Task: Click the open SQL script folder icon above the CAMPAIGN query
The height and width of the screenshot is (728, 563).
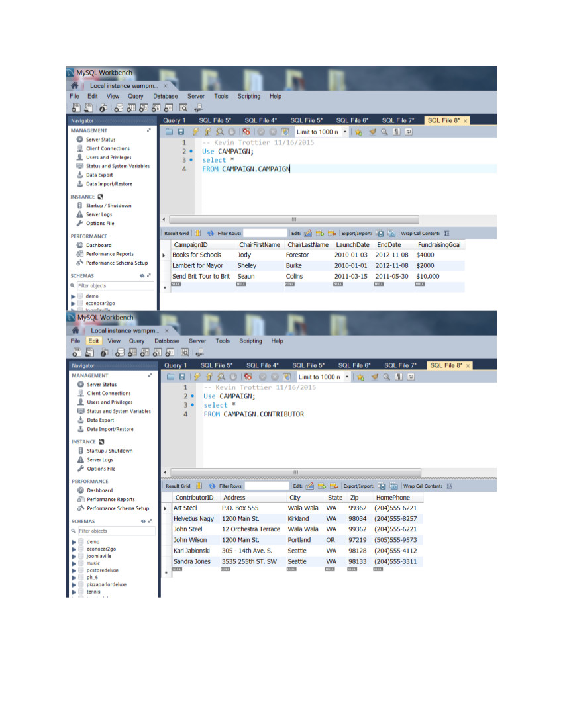Action: point(170,132)
